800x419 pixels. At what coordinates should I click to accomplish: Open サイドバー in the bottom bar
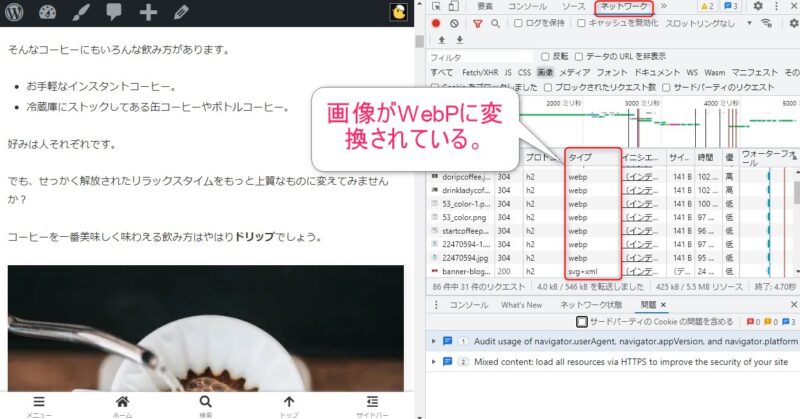tap(372, 407)
